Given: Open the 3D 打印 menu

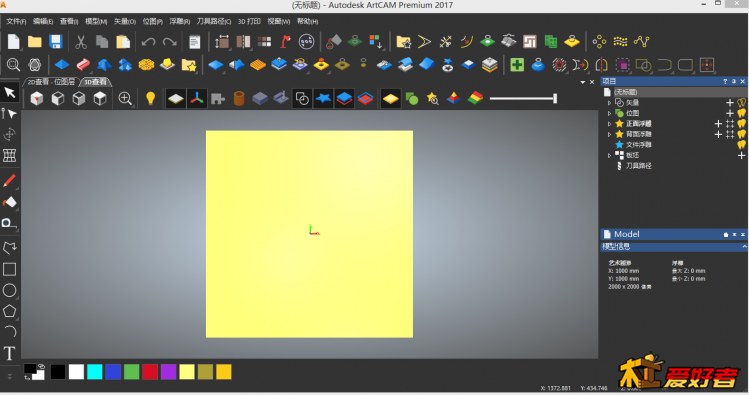Looking at the screenshot, I should pos(249,21).
